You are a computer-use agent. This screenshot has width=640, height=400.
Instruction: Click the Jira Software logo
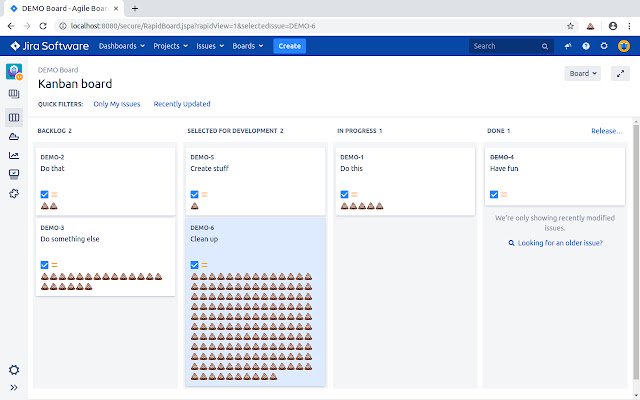49,46
